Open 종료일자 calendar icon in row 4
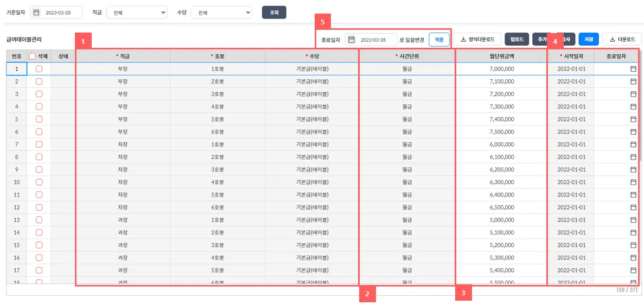Viewport: 644px width, 305px height. 633,107
